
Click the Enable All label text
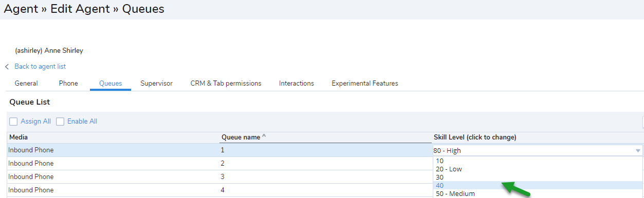pyautogui.click(x=82, y=122)
